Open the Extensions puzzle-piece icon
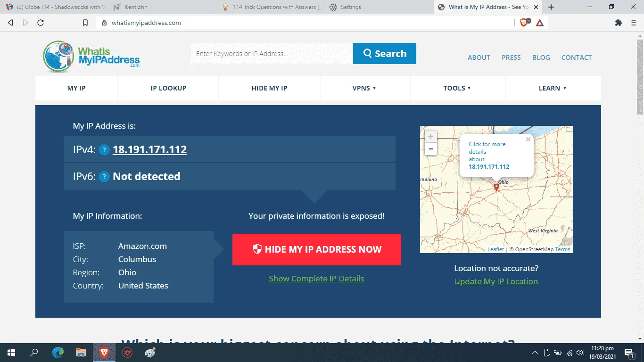The image size is (644, 362). pos(619,23)
